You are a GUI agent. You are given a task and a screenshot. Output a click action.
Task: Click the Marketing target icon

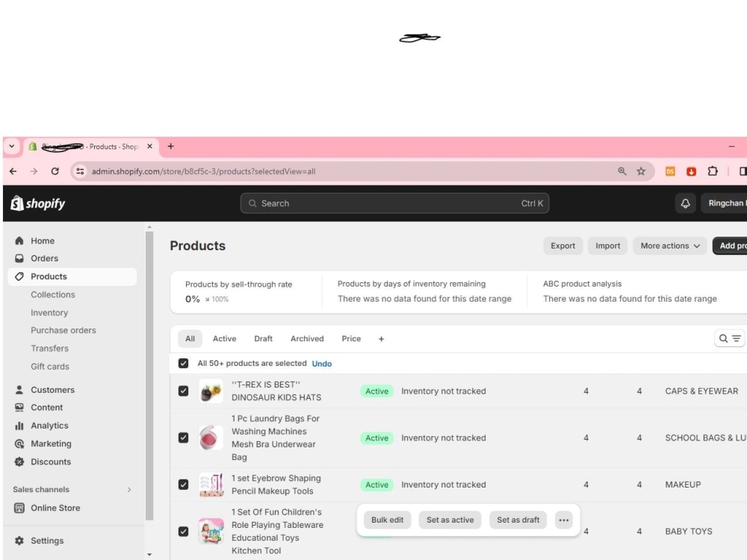pos(19,444)
